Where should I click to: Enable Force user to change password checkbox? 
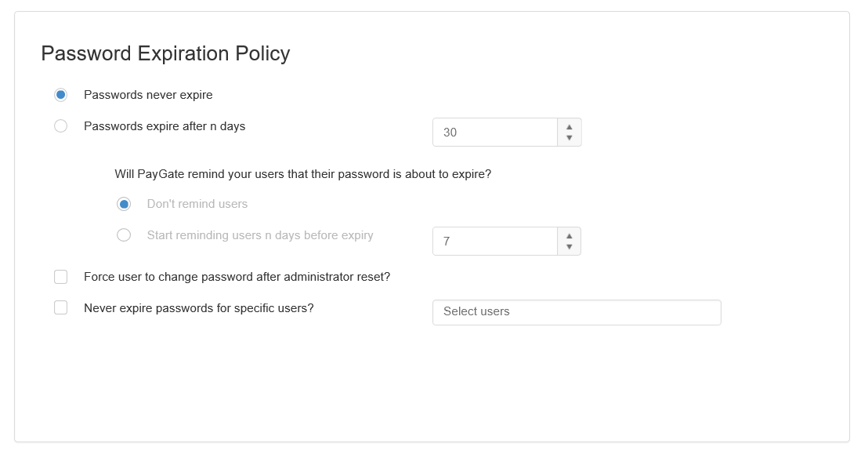[x=61, y=277]
